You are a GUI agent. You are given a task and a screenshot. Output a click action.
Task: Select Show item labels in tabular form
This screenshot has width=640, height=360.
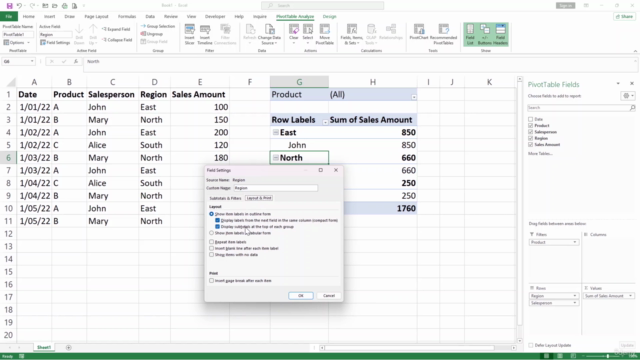click(211, 233)
